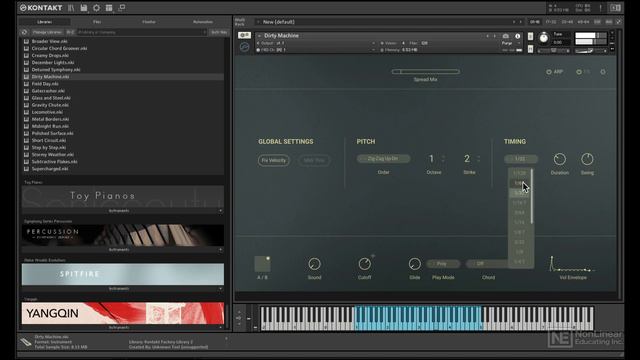Select the first rack page tab

click(534, 22)
